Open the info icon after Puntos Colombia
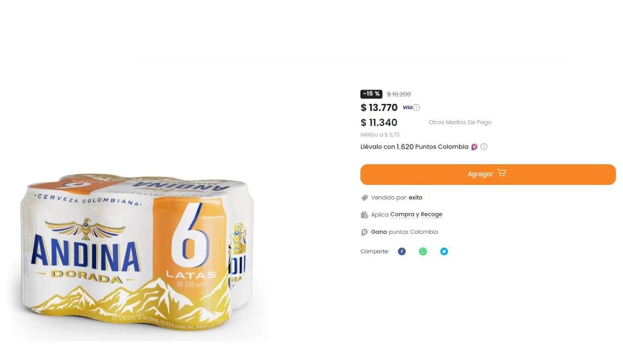623x364 pixels. [x=484, y=147]
